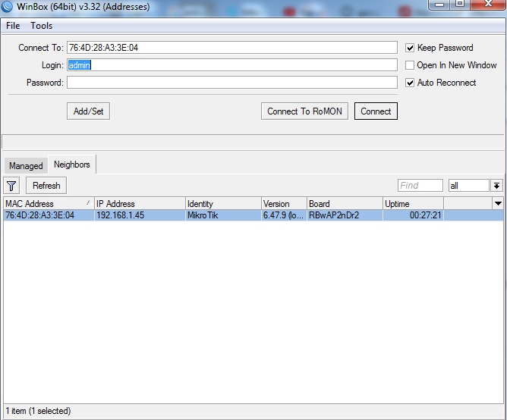Click the Find search box
Viewport: 507px width, 420px height.
[x=420, y=186]
